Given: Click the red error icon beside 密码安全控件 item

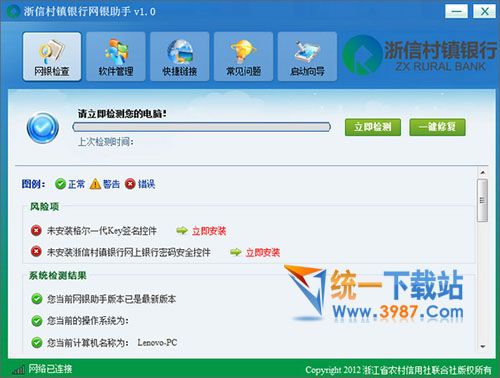Looking at the screenshot, I should click(36, 252).
